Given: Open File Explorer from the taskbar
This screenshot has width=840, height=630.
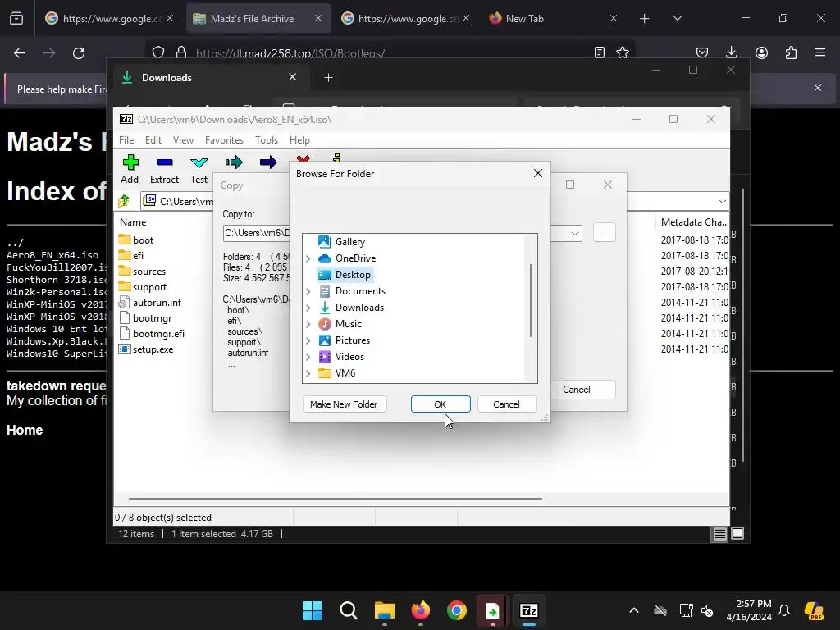Looking at the screenshot, I should (384, 610).
